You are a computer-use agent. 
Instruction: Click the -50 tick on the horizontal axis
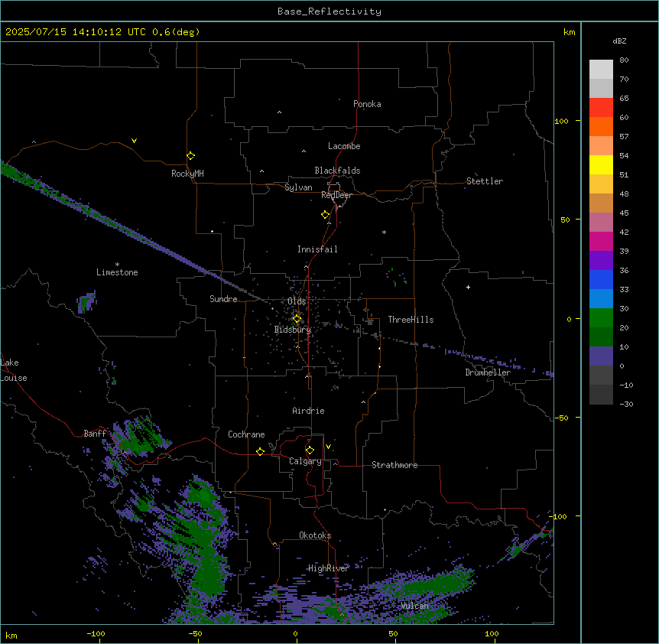coord(195,634)
